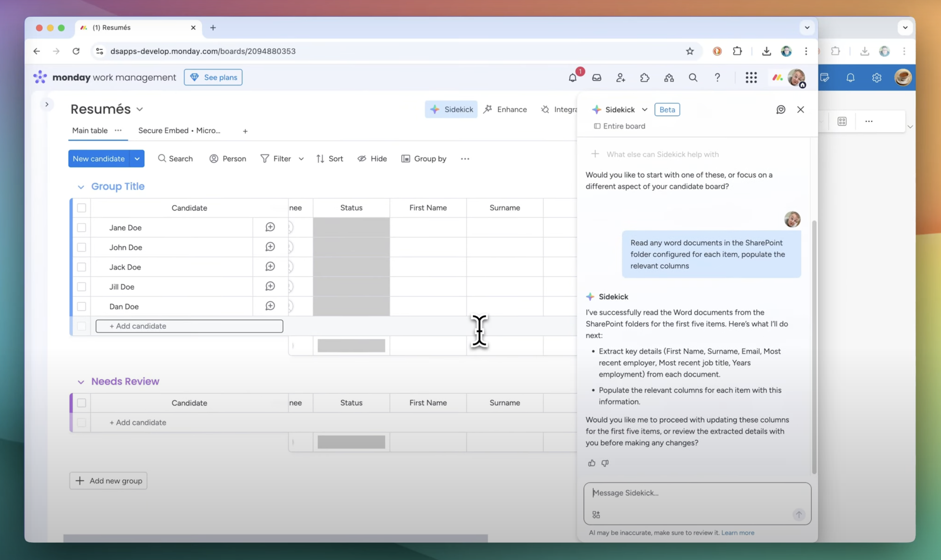Select the Main table tab
Image resolution: width=941 pixels, height=560 pixels.
click(x=90, y=130)
